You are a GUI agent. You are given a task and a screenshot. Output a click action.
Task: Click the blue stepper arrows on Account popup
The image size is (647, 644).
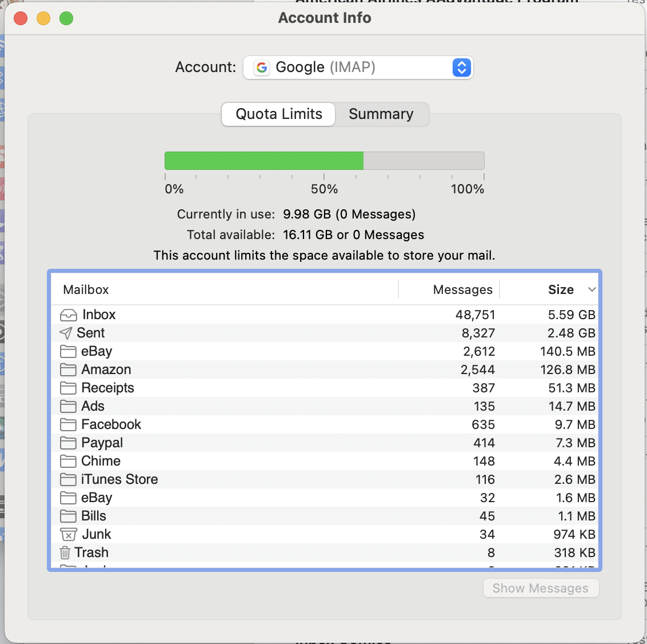tap(462, 67)
